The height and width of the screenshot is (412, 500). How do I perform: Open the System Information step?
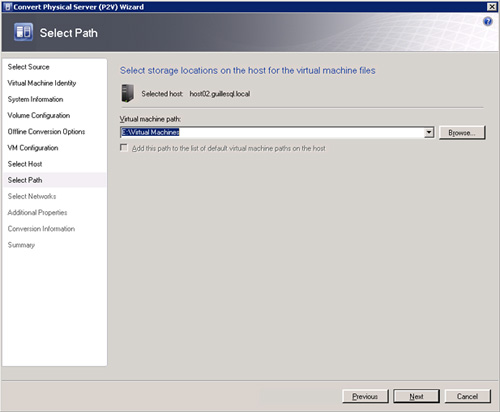tap(36, 99)
